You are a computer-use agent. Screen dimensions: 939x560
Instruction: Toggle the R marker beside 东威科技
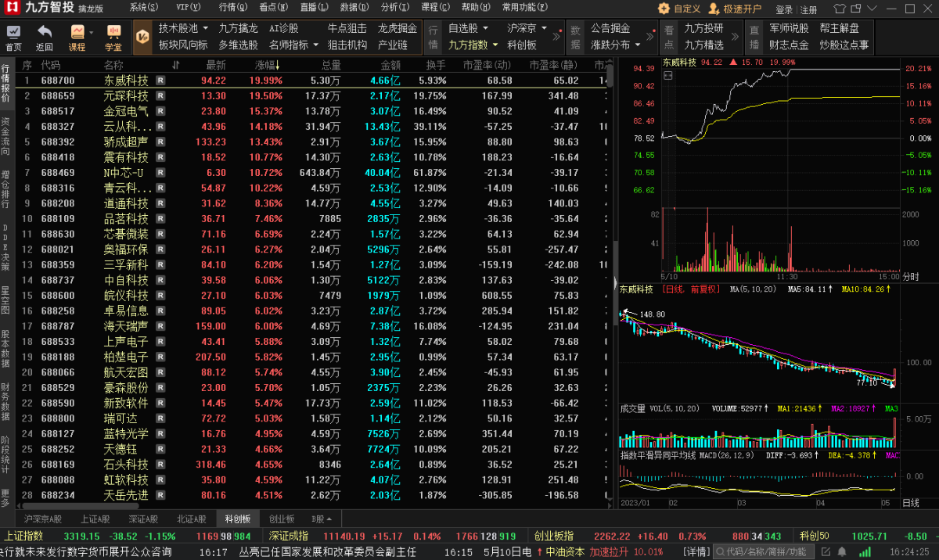pyautogui.click(x=160, y=81)
